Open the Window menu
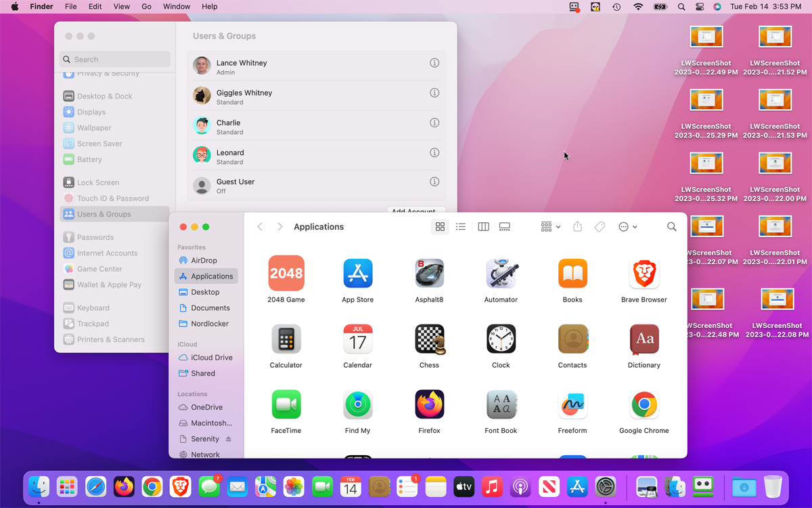812x508 pixels. [177, 7]
